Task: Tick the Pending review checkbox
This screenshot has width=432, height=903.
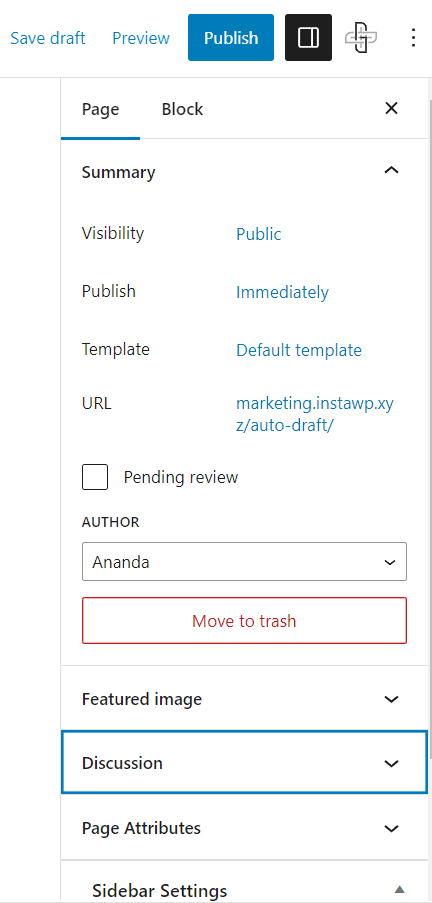Action: click(x=95, y=477)
